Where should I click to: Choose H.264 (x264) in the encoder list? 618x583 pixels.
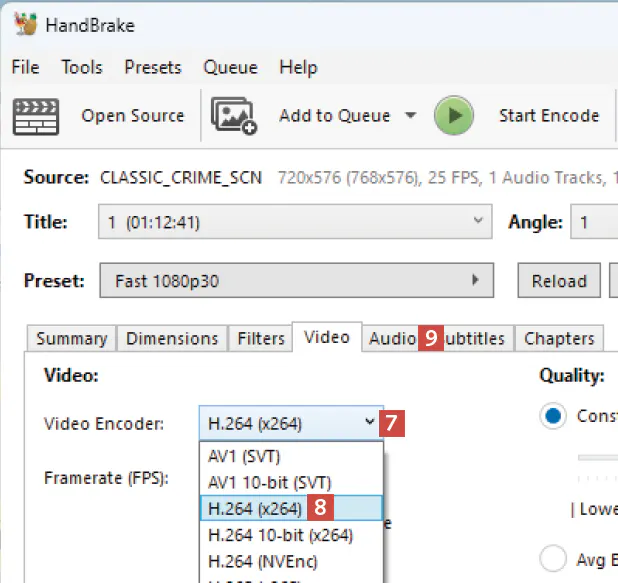click(x=291, y=508)
